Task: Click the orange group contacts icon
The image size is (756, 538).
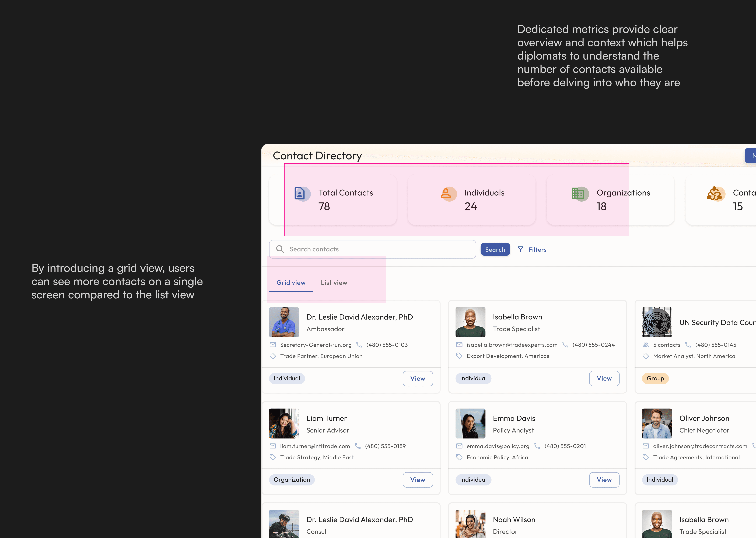Action: pyautogui.click(x=715, y=194)
